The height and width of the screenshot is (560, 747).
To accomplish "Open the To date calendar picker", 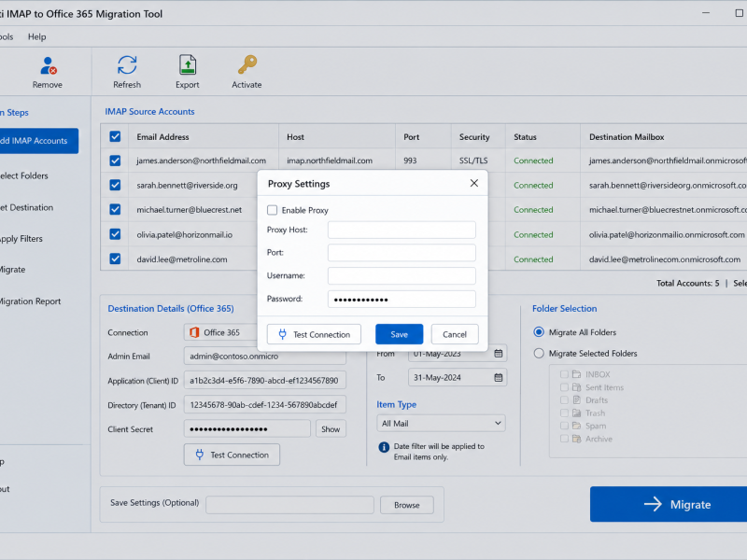I will (x=499, y=378).
